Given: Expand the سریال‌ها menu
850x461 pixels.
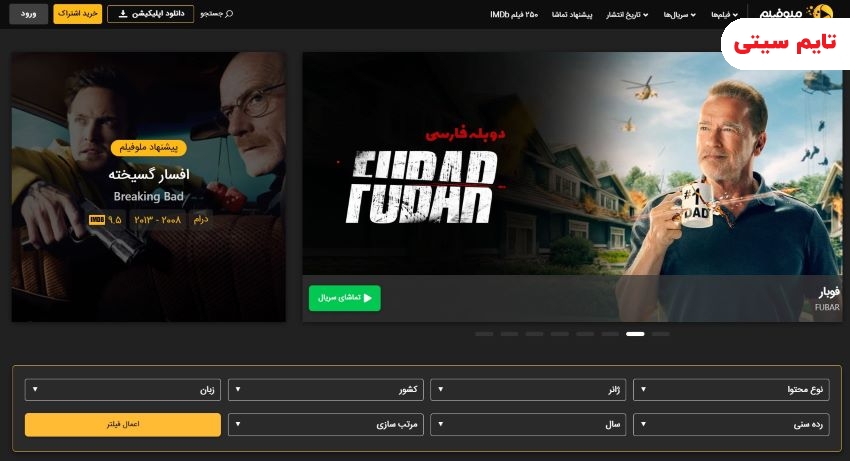Looking at the screenshot, I should (x=679, y=15).
